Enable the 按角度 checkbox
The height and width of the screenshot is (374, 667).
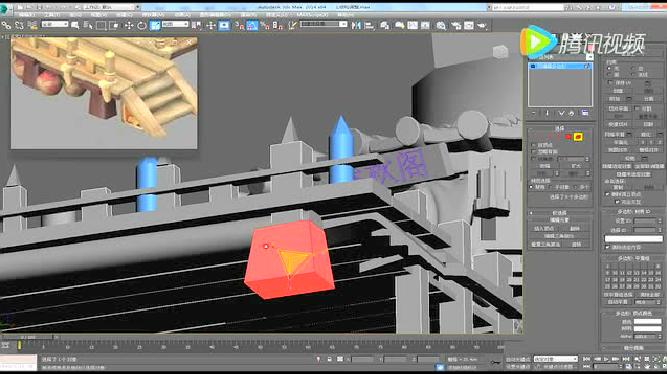[534, 159]
